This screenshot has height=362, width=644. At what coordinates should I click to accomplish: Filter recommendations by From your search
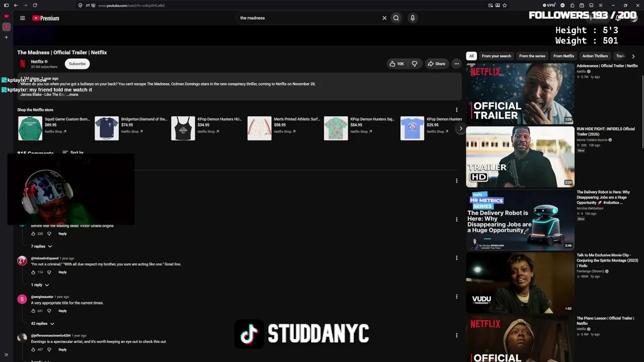(496, 56)
